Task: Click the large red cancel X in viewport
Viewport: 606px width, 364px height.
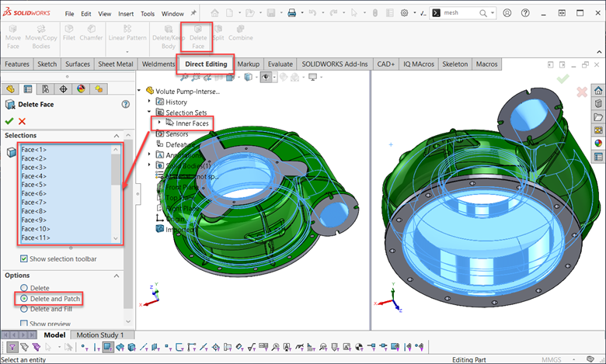Action: 582,92
